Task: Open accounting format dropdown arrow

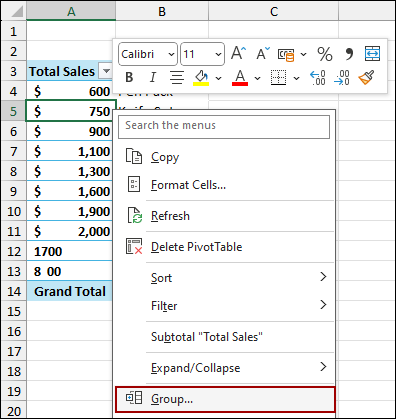Action: click(303, 54)
